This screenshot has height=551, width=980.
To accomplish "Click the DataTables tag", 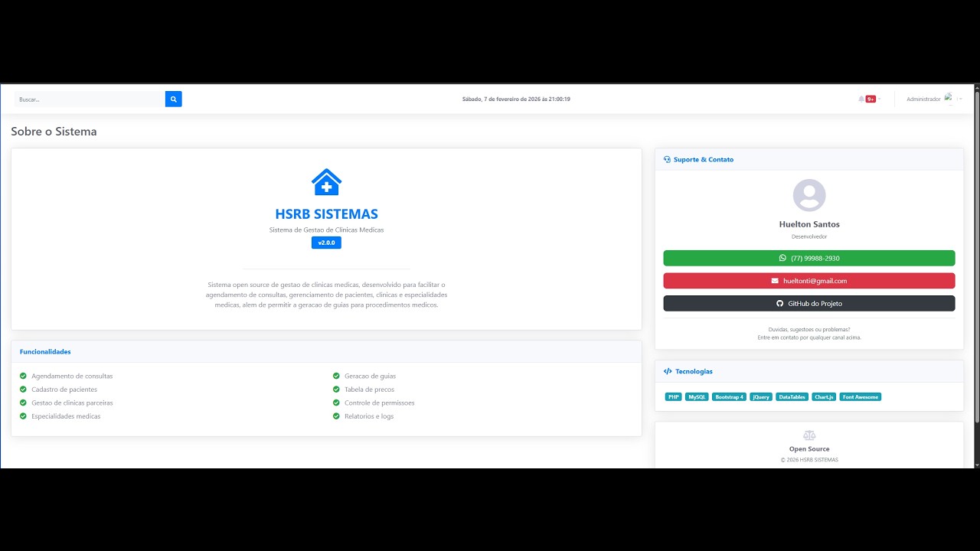I will 792,397.
